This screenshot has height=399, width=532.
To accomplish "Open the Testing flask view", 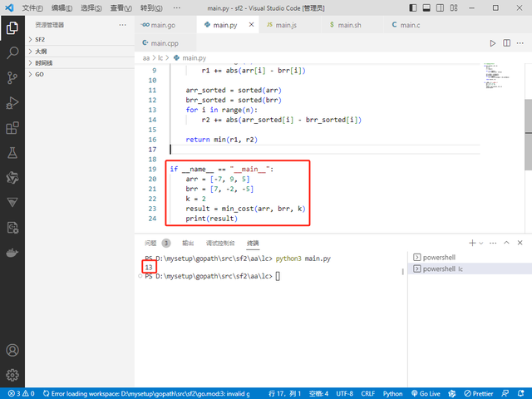I will click(x=12, y=153).
